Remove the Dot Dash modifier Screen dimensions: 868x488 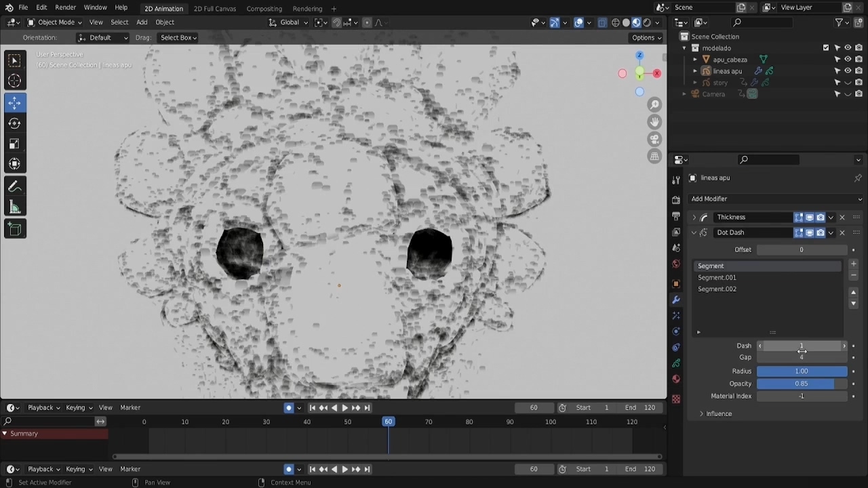pos(842,232)
